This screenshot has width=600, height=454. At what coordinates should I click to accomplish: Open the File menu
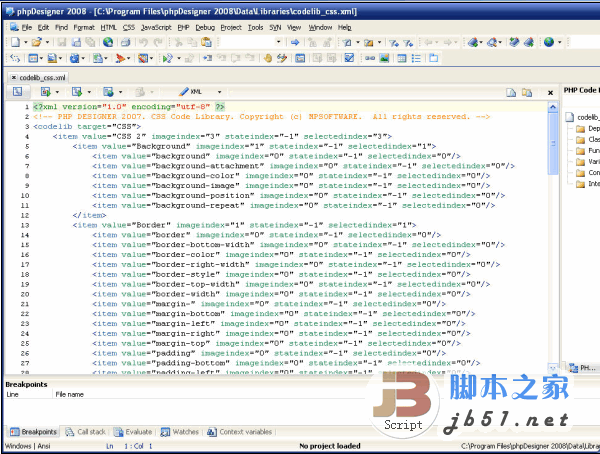[x=27, y=28]
